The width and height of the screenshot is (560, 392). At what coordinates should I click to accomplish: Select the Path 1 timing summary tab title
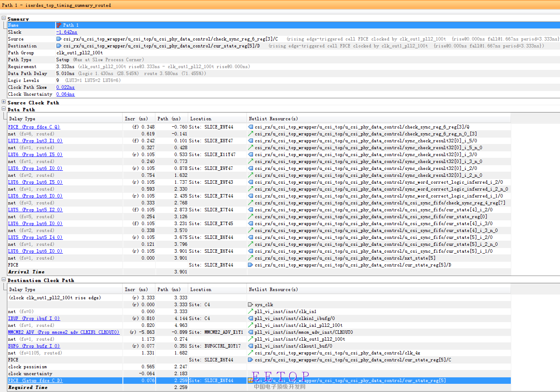pos(56,5)
